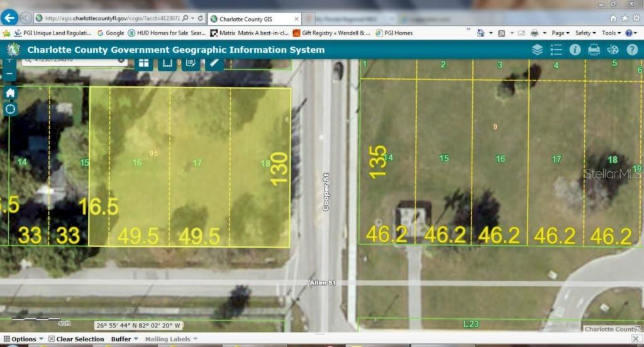644x347 pixels.
Task: Click the URL address field
Action: coord(112,18)
